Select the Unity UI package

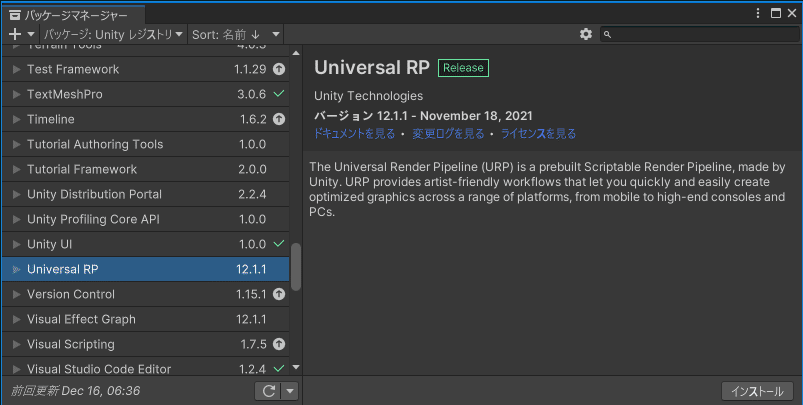[146, 244]
